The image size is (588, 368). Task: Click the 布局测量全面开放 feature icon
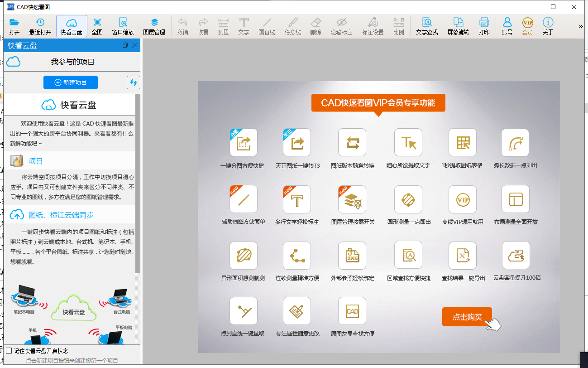point(516,199)
